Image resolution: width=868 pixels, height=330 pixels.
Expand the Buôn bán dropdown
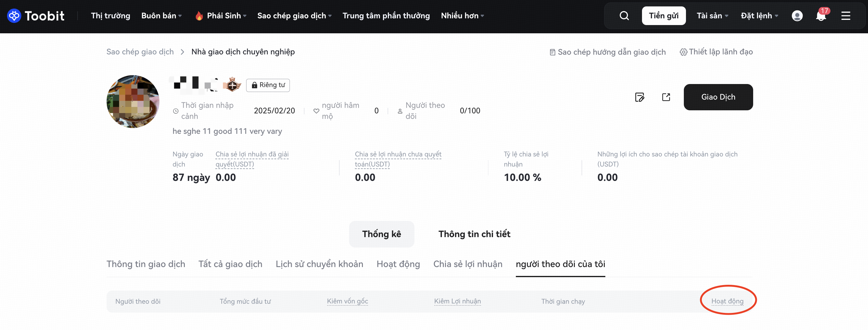(161, 16)
